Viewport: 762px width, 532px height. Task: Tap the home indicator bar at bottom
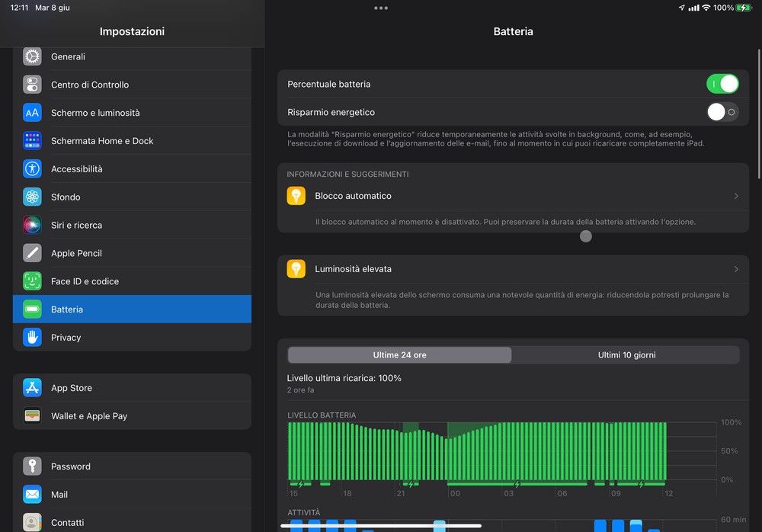(381, 526)
